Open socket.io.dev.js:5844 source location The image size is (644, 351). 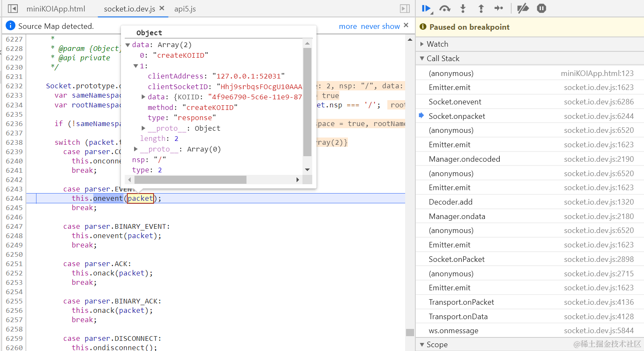[599, 331]
